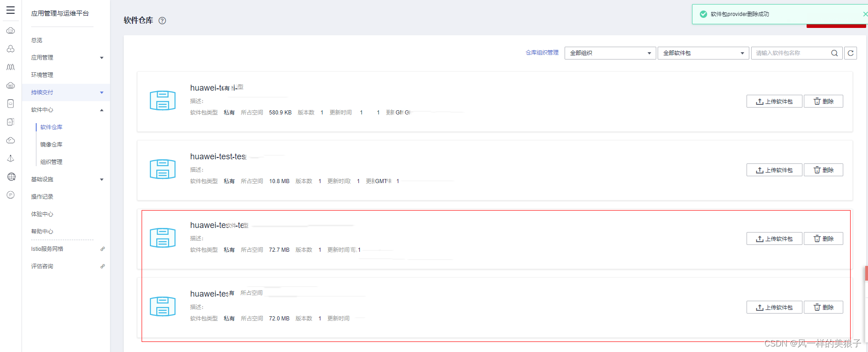The height and width of the screenshot is (352, 868).
Task: Click 删除 for the 10.8 MB package
Action: pos(824,170)
